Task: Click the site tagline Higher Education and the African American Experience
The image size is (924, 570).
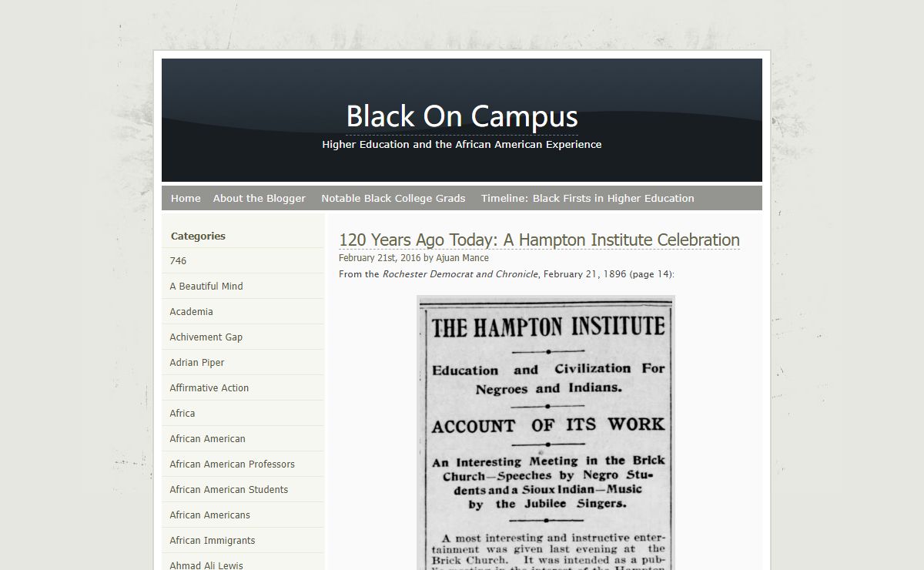Action: tap(462, 144)
